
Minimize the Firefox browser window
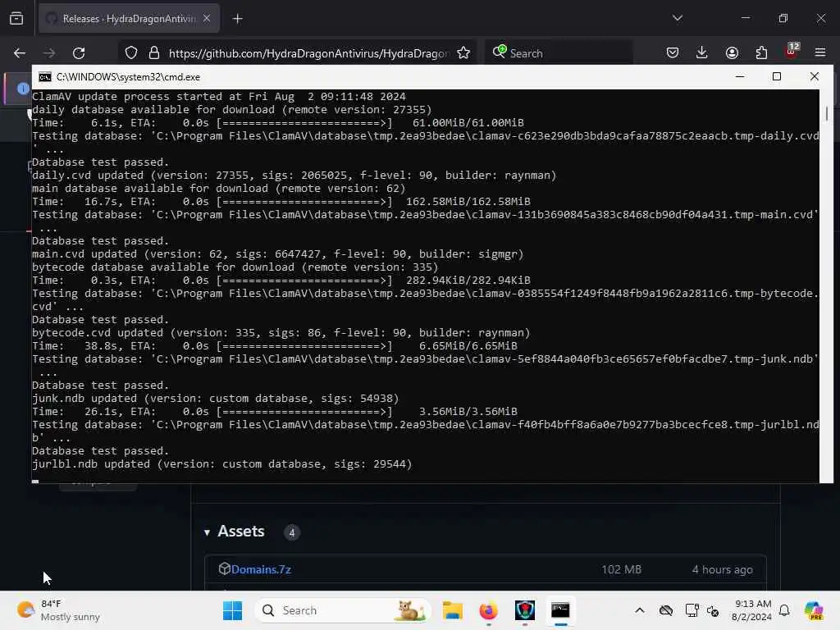(745, 18)
